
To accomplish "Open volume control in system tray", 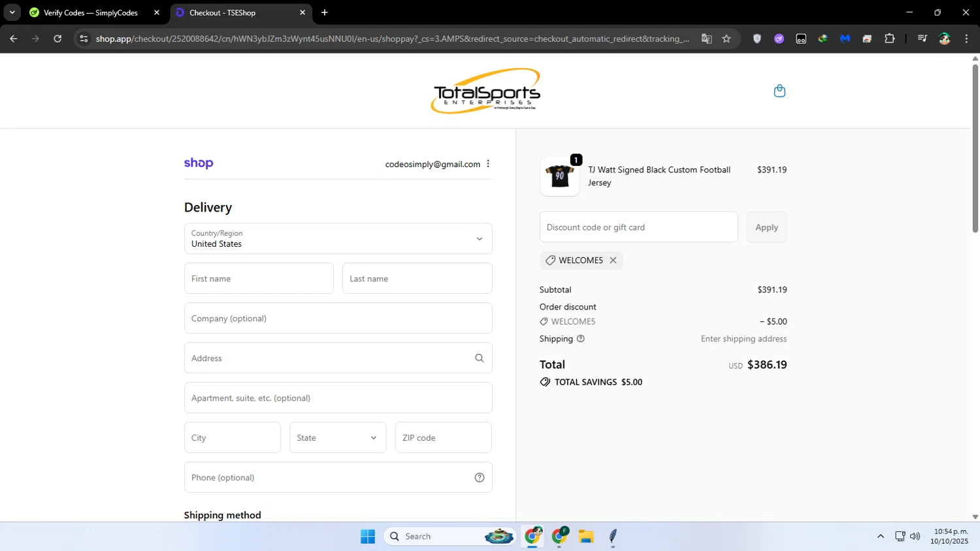I will point(915,536).
